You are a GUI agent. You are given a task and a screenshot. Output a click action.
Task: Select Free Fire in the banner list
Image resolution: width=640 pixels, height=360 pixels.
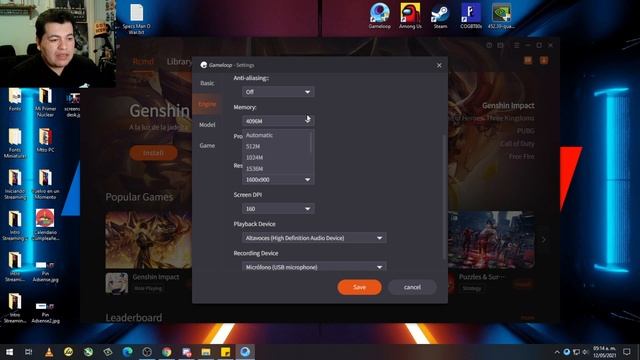(x=521, y=156)
